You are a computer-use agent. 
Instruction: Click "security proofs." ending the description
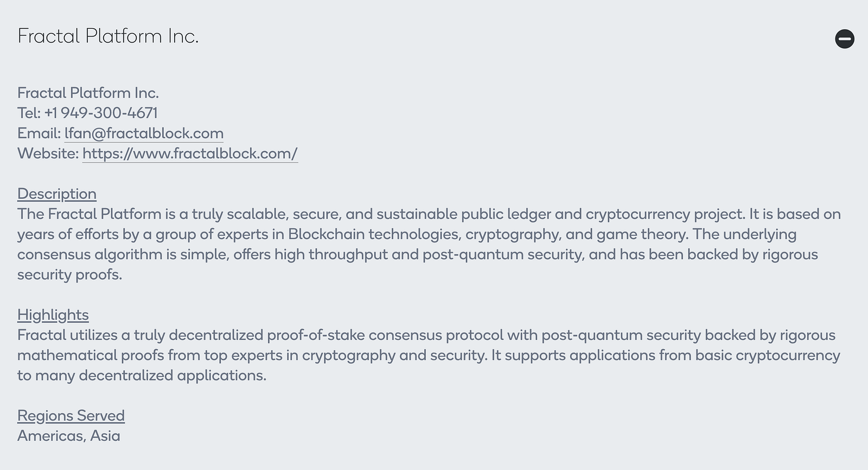click(x=69, y=274)
